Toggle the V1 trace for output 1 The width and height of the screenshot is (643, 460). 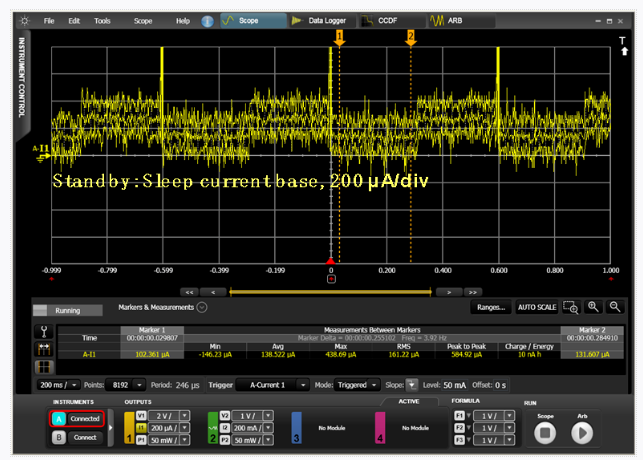141,416
